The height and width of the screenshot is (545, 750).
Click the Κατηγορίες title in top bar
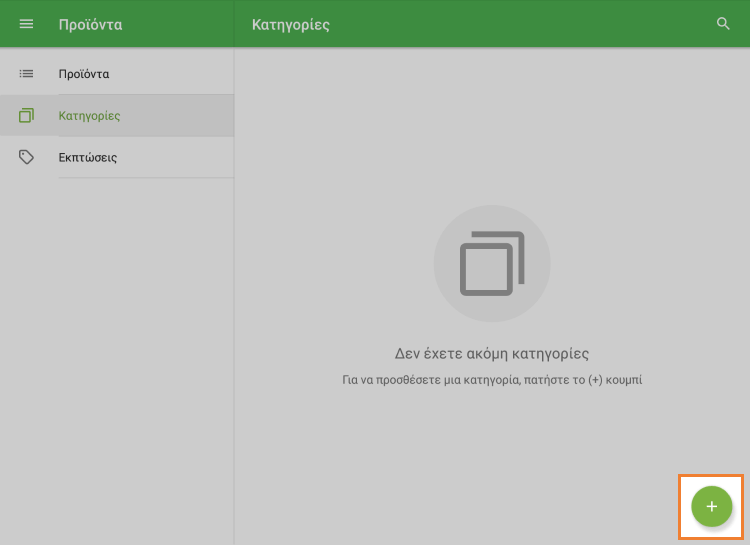pyautogui.click(x=291, y=24)
